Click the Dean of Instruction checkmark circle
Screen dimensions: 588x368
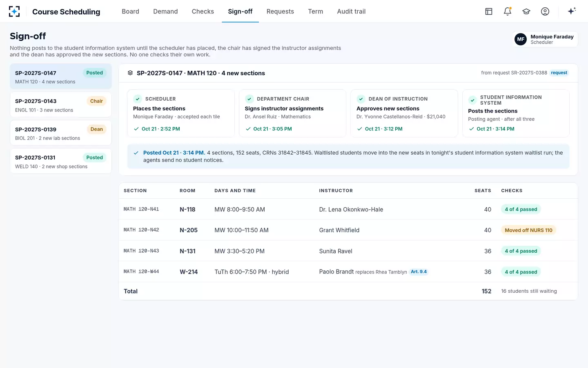click(x=361, y=99)
